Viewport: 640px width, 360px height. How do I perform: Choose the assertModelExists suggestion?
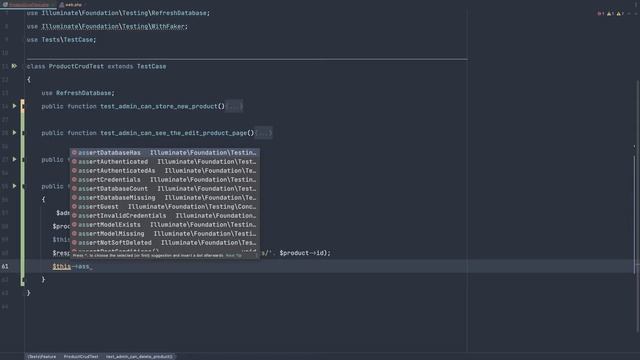tap(164, 224)
